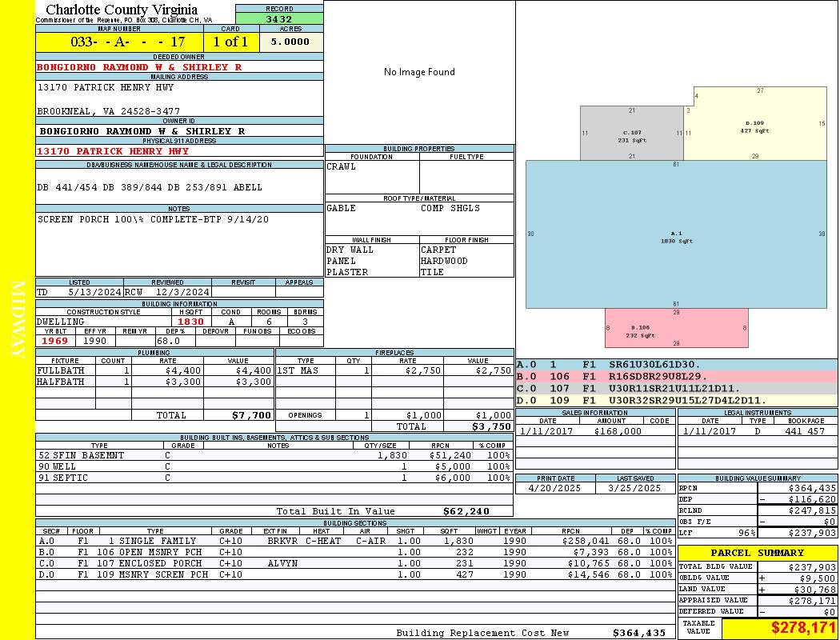This screenshot has height=640, width=840.
Task: Click the 106 OPEN MSNRY PCH row
Action: [356, 552]
